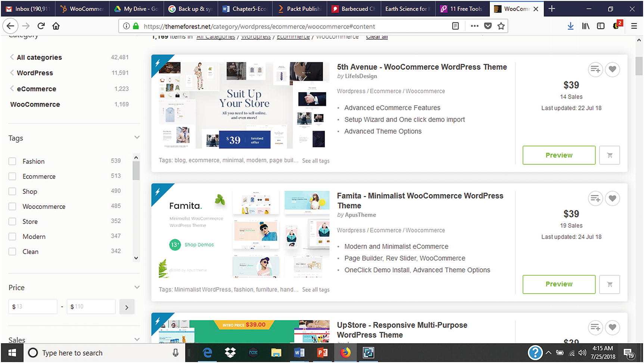
Task: Click the Windows taskbar search box
Action: click(104, 353)
